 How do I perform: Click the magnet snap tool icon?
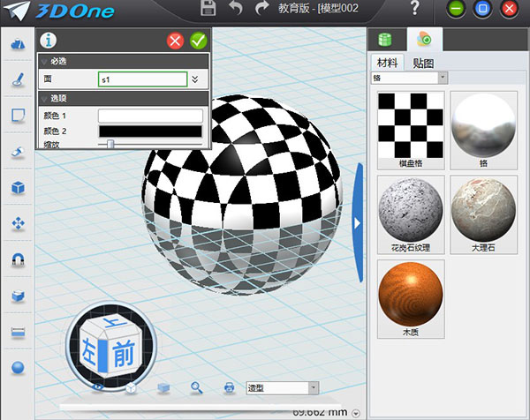[x=17, y=259]
